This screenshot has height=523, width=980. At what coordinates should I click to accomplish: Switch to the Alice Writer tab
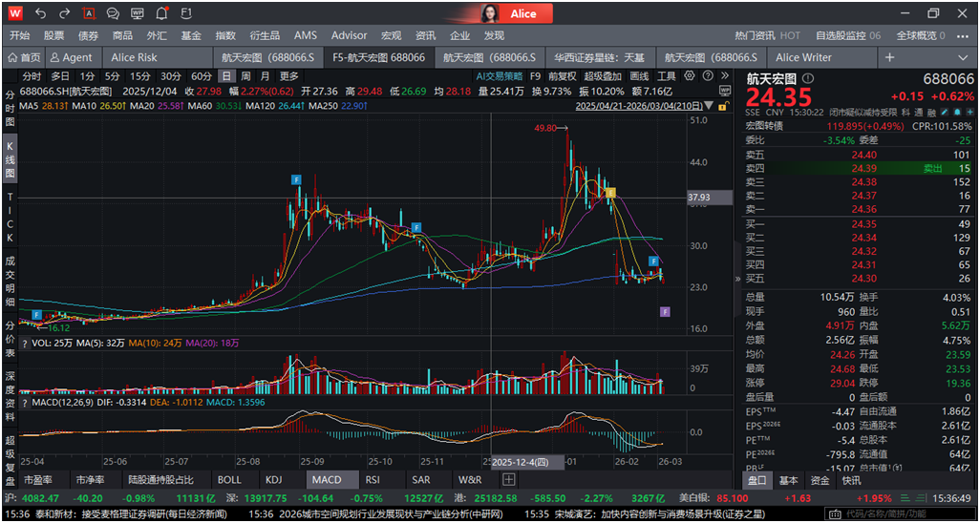click(803, 57)
